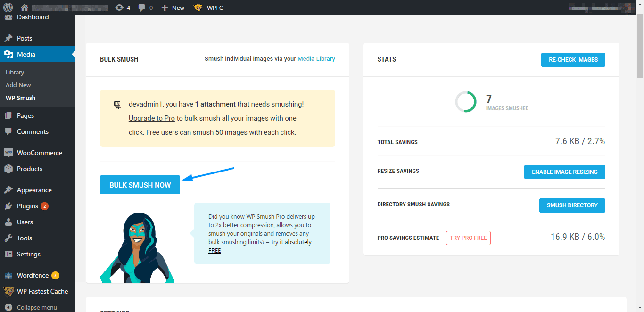Open the Settings menu item
Image resolution: width=644 pixels, height=312 pixels.
coord(38,254)
